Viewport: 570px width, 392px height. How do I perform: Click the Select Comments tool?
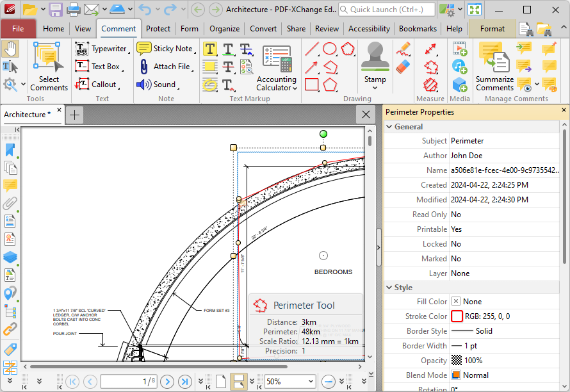49,67
